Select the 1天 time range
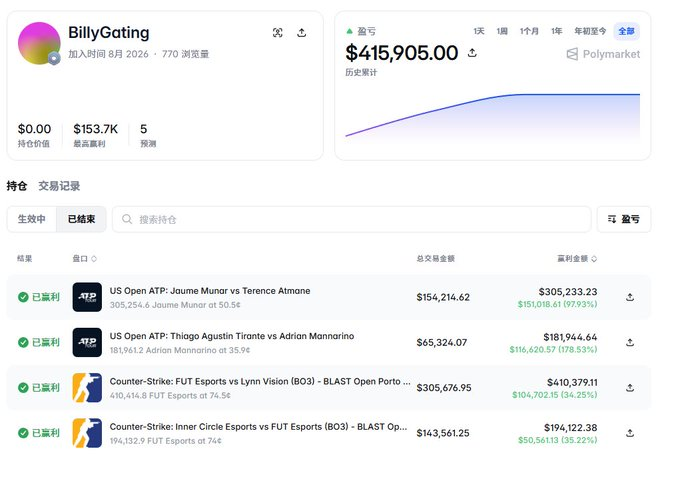680x491 pixels. pos(479,31)
